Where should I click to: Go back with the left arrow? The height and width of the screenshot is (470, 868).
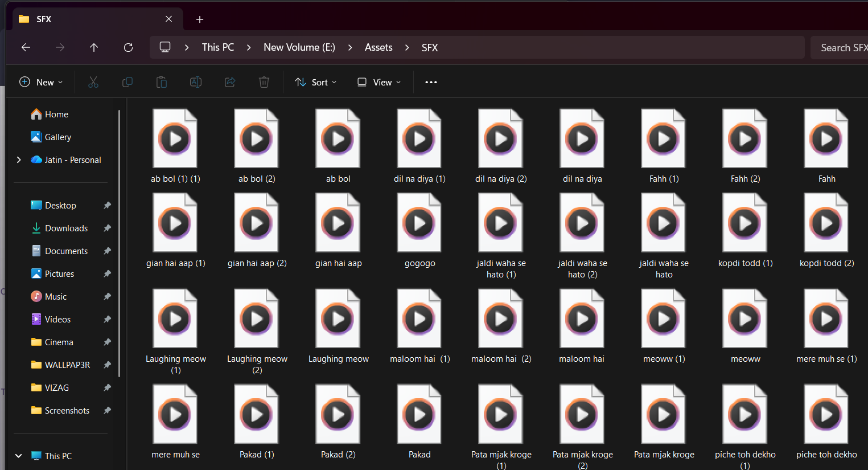(x=26, y=47)
